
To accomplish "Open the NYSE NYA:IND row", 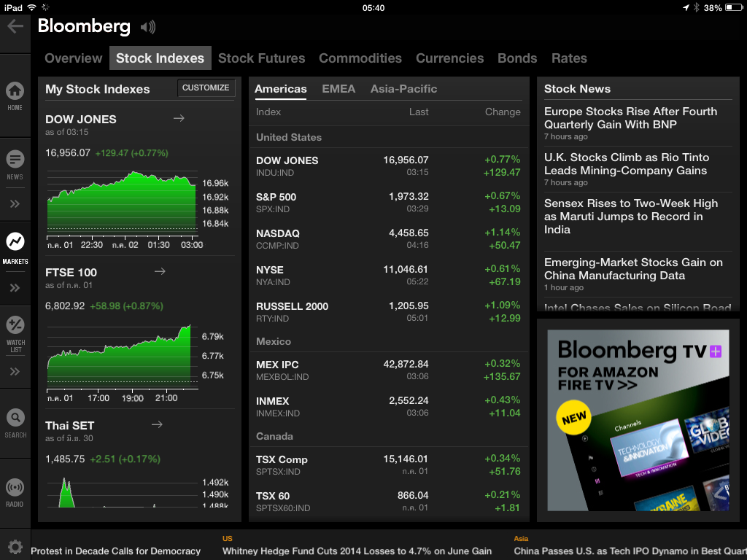I will tap(388, 275).
